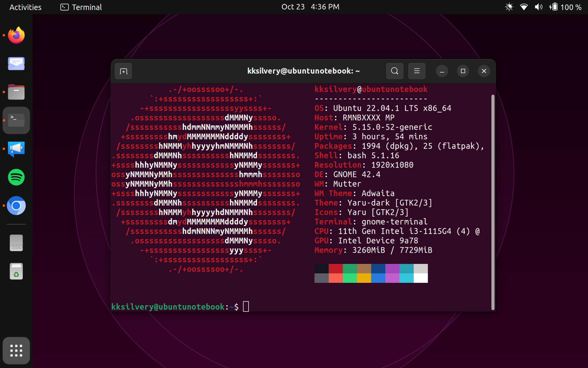The height and width of the screenshot is (368, 588).
Task: Click the Memory line 3260MiB / 7729MiB
Action: click(x=373, y=250)
